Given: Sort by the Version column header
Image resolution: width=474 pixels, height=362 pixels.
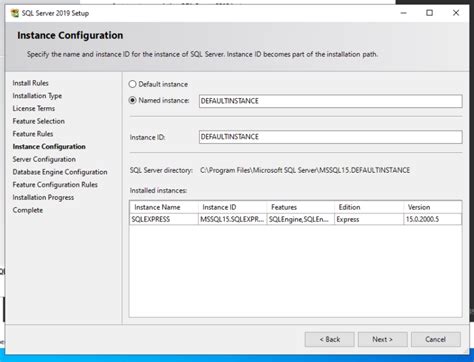Looking at the screenshot, I should pos(433,207).
